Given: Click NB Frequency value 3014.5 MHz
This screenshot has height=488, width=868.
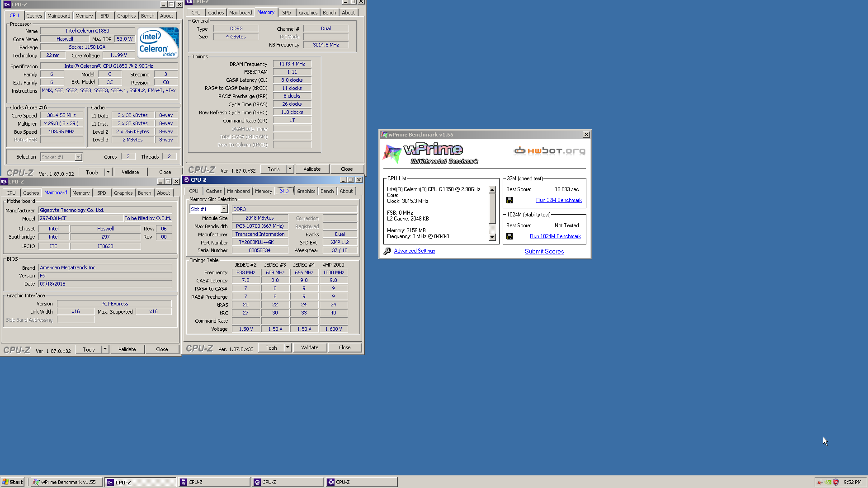Looking at the screenshot, I should click(x=326, y=45).
